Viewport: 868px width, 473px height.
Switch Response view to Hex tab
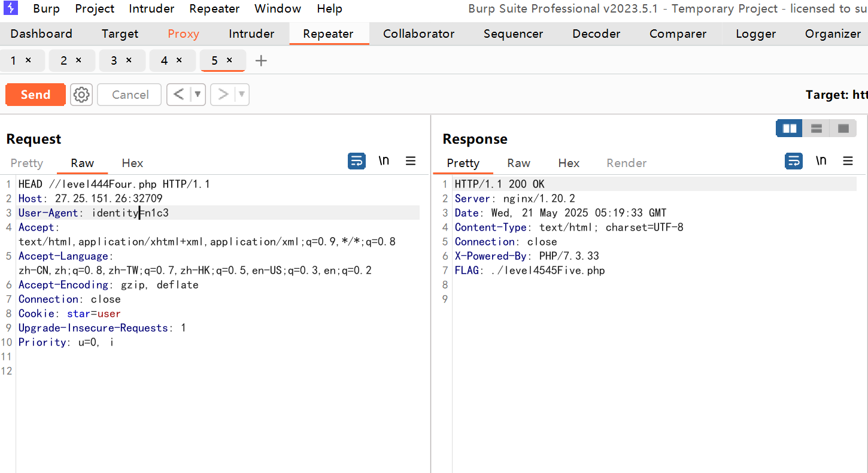click(569, 163)
